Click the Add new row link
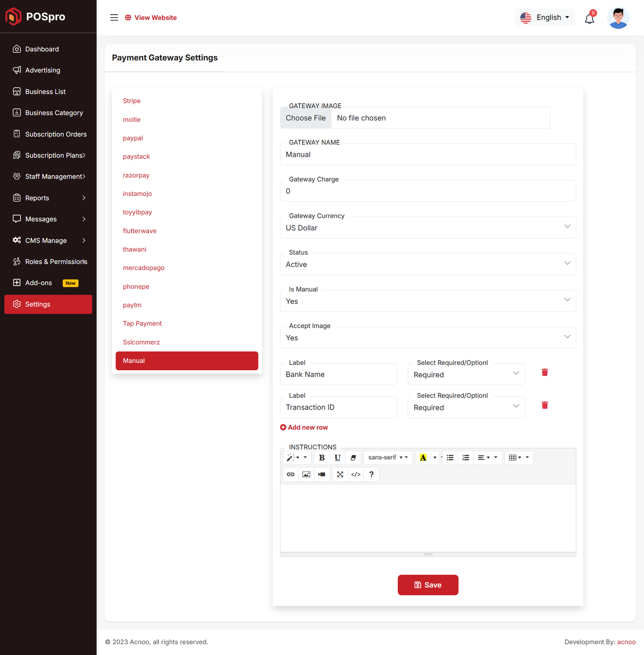This screenshot has height=655, width=644. pos(304,427)
